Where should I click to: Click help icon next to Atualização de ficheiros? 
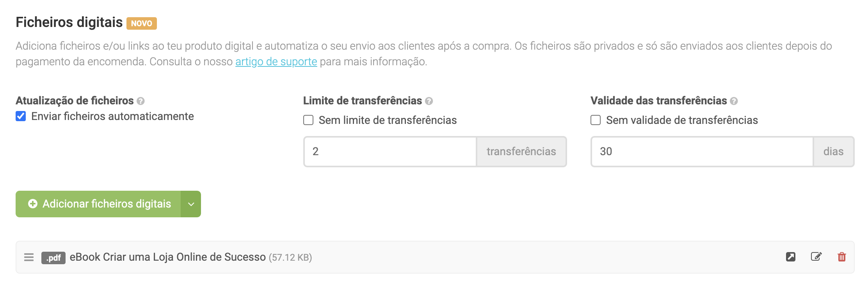141,101
